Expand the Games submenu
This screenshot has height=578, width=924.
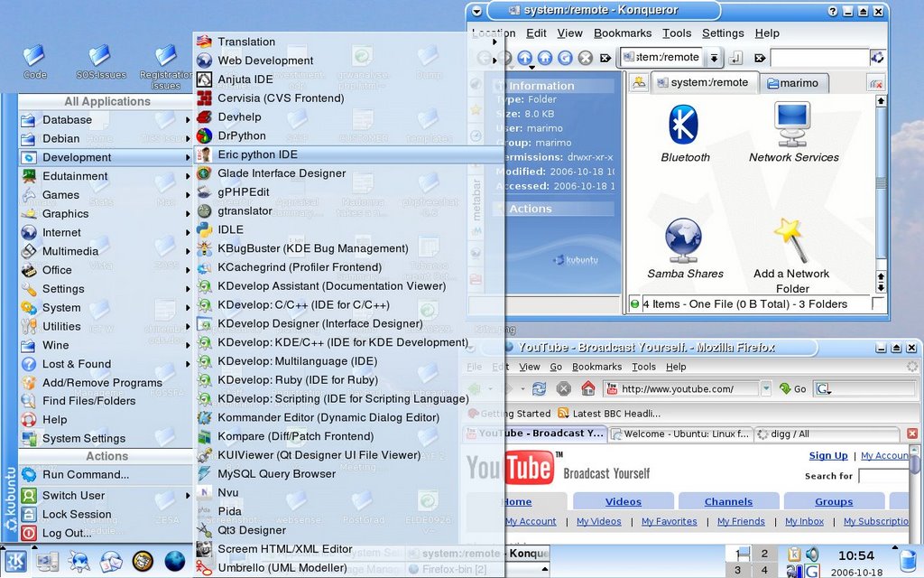[106, 195]
